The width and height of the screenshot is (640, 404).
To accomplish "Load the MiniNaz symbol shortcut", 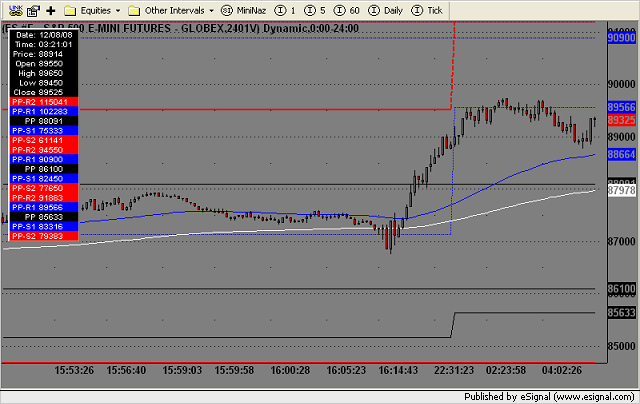I will 243,11.
